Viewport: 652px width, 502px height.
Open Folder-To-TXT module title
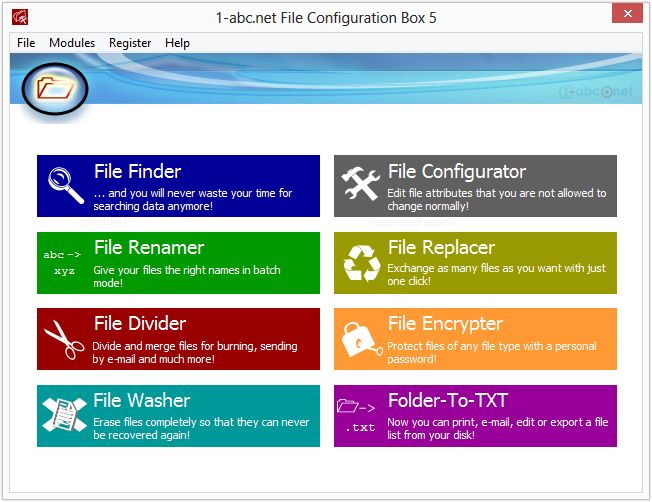point(447,400)
